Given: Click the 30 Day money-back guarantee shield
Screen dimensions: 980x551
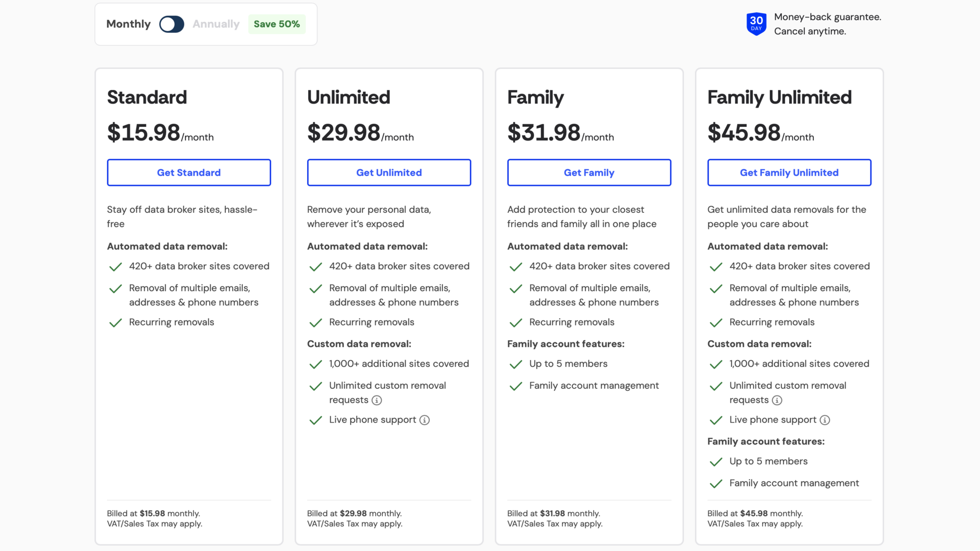Looking at the screenshot, I should 756,24.
